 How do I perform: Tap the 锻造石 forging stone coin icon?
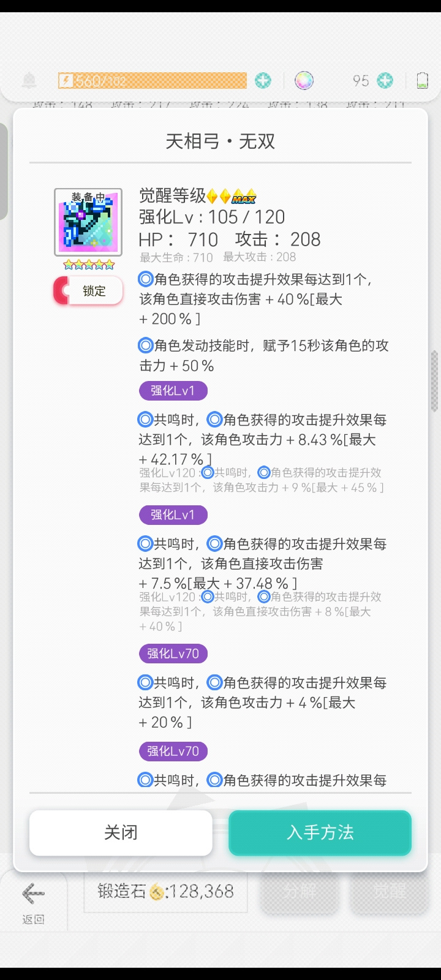[157, 892]
